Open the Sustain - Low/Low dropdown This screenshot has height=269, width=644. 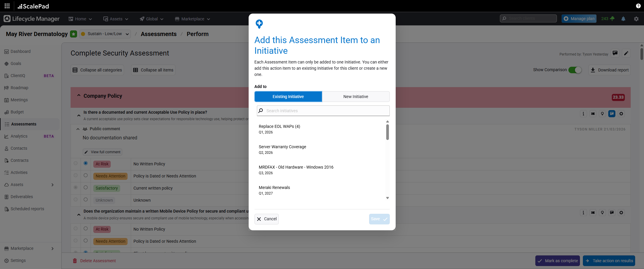[x=105, y=34]
